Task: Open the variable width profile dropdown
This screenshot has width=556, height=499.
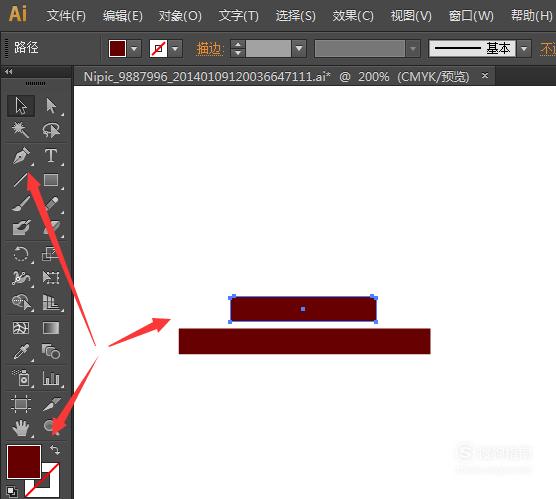Action: click(x=413, y=48)
